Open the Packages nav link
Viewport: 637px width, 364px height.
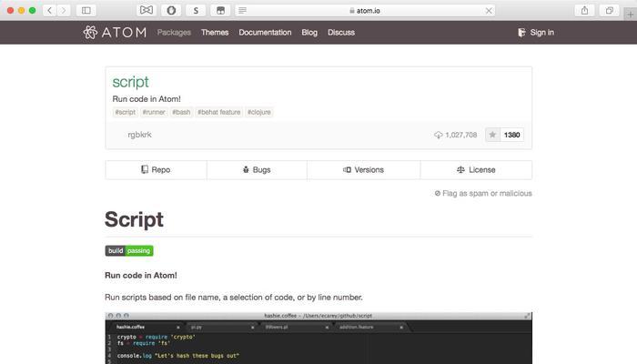pyautogui.click(x=174, y=33)
